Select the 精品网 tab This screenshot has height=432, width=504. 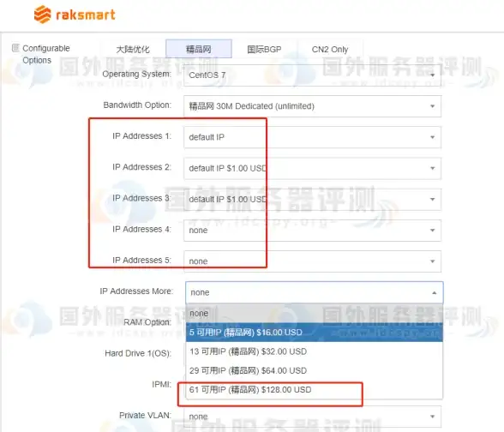(x=199, y=49)
